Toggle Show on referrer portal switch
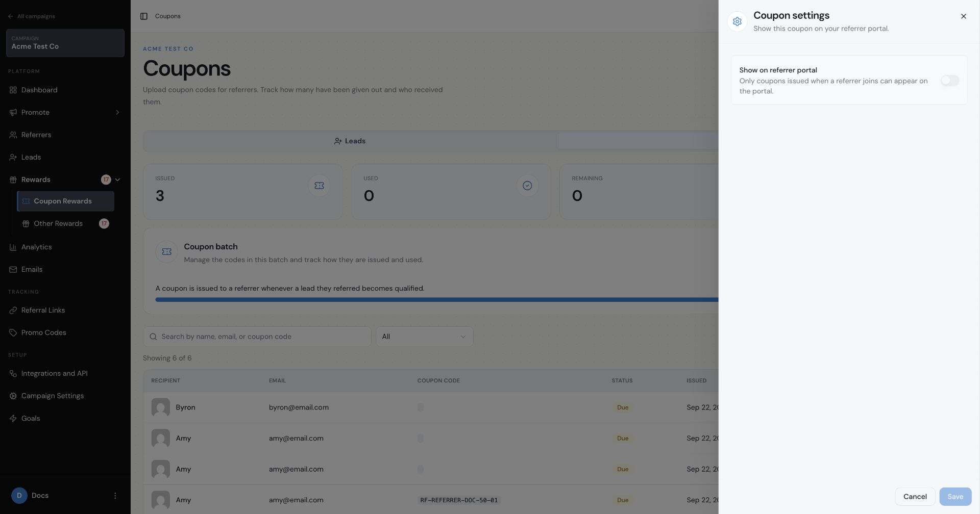The image size is (980, 514). (x=949, y=81)
